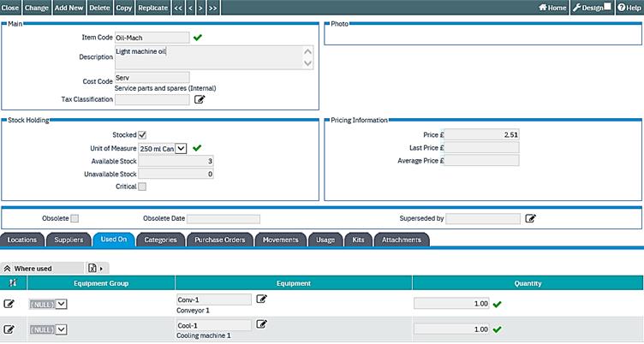Click the Price £ input field
The image size is (644, 344).
482,134
